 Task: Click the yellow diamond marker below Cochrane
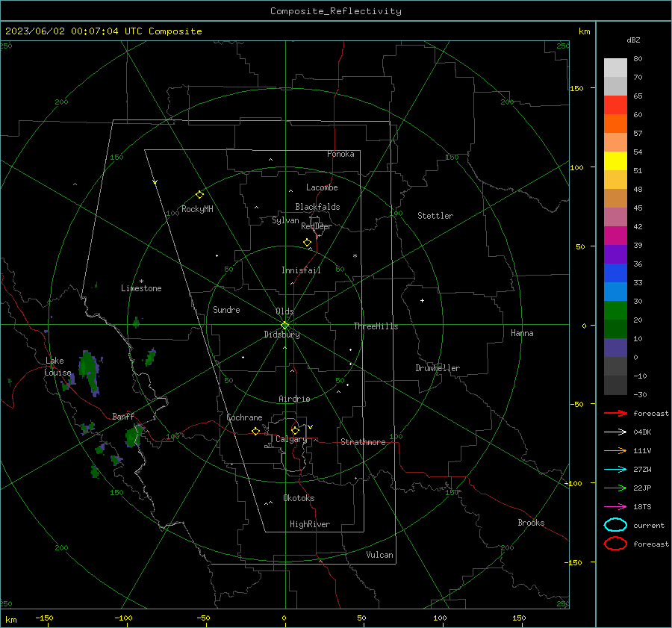pyautogui.click(x=256, y=432)
